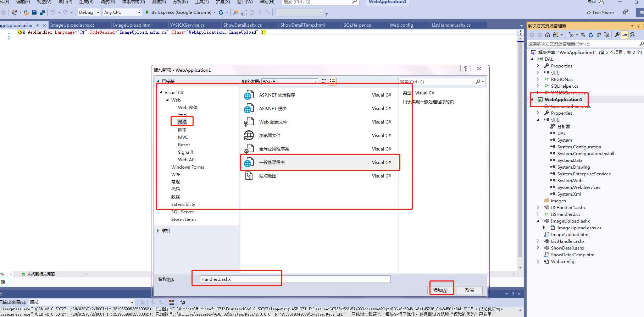Expand REGION.cs node in Solution Explorer
The image size is (644, 317).
(x=538, y=80)
